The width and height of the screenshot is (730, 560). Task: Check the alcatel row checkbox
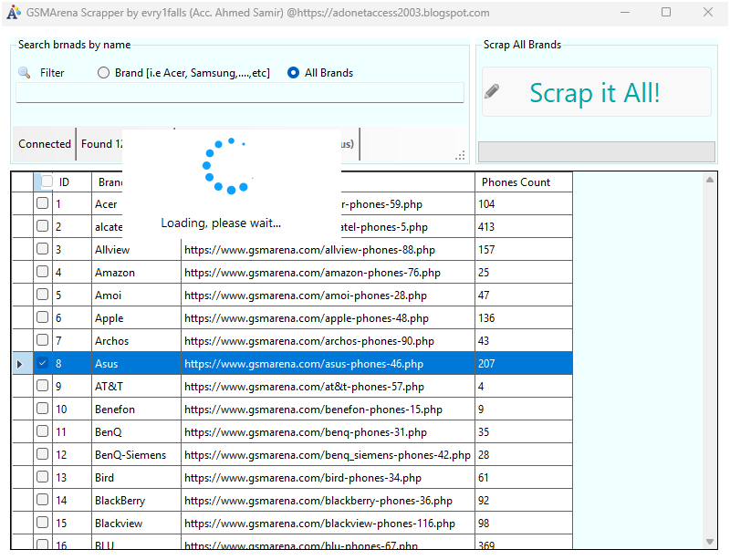42,226
